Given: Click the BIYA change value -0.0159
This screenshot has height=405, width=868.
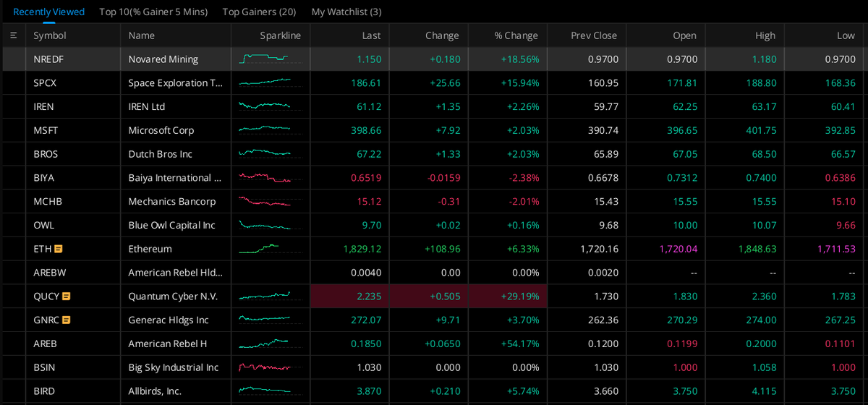Looking at the screenshot, I should point(443,178).
